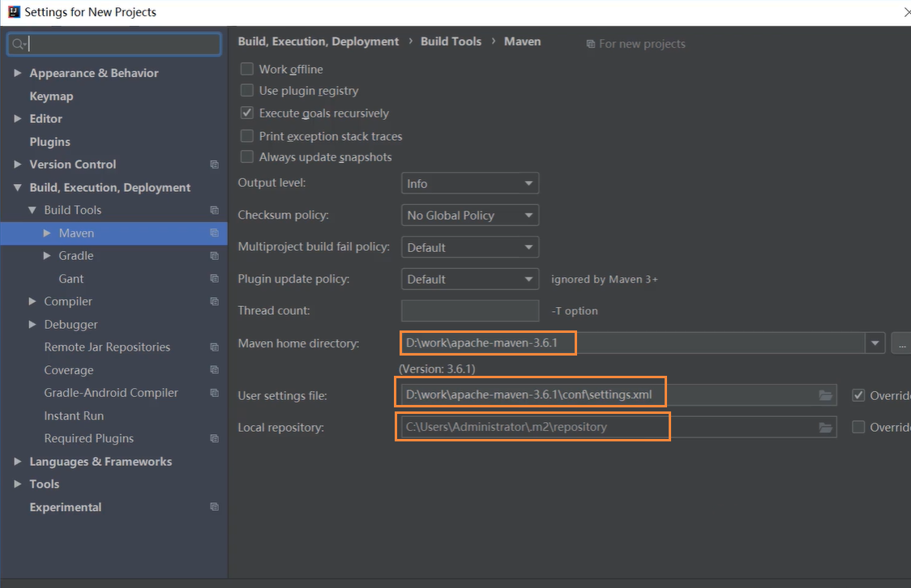Image resolution: width=911 pixels, height=588 pixels.
Task: Browse folder icon for User settings file
Action: 826,395
